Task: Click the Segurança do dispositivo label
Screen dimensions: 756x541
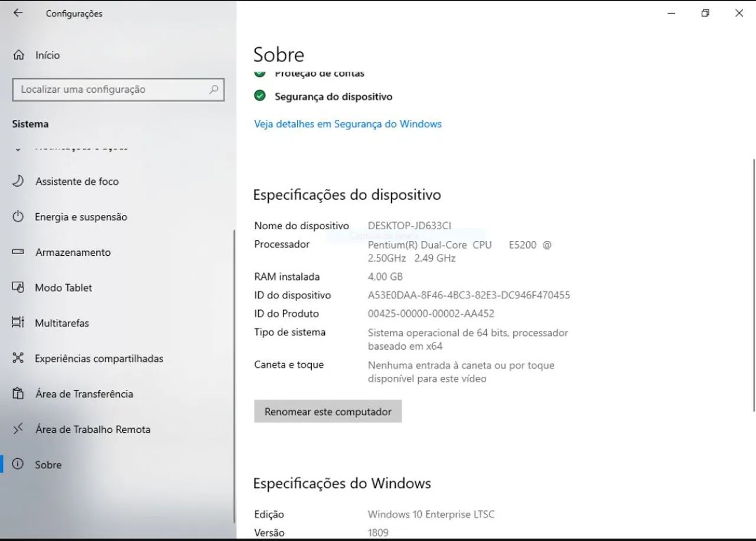Action: (334, 97)
